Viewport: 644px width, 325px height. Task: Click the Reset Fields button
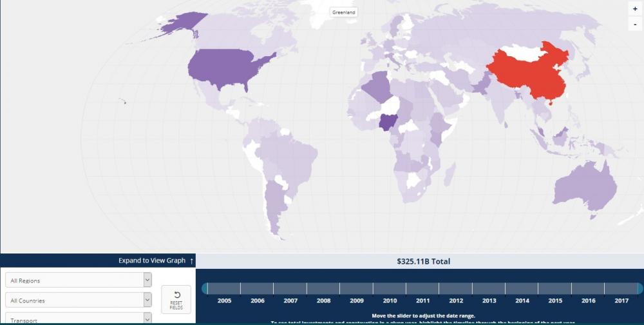coord(176,300)
